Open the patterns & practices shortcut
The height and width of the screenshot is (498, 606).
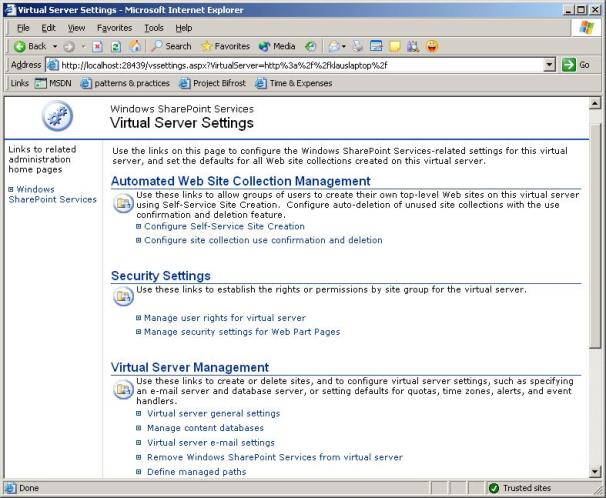pyautogui.click(x=125, y=83)
